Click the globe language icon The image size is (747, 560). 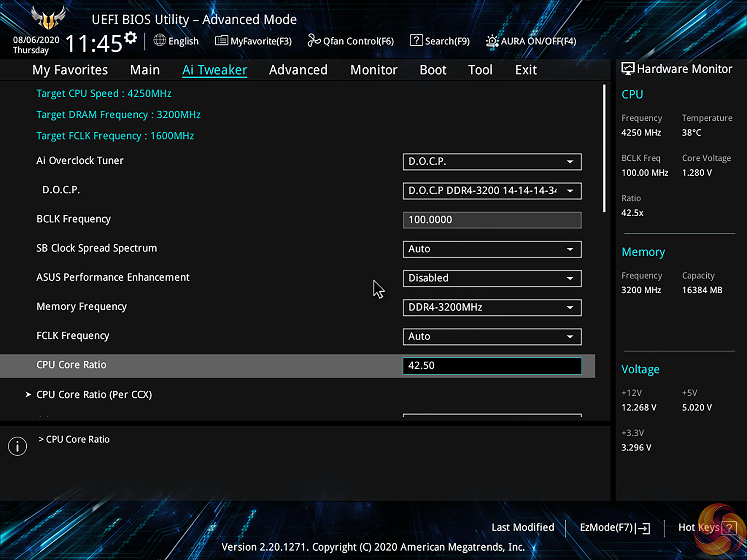pos(160,40)
